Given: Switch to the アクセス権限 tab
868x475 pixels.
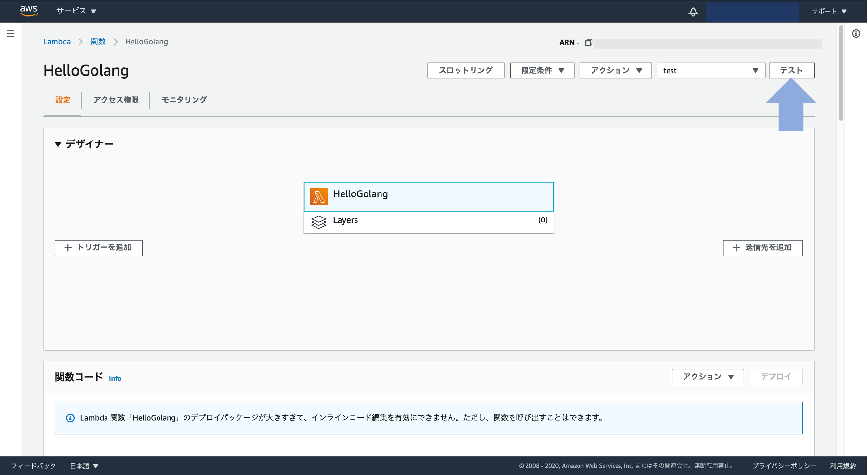Looking at the screenshot, I should tap(116, 100).
